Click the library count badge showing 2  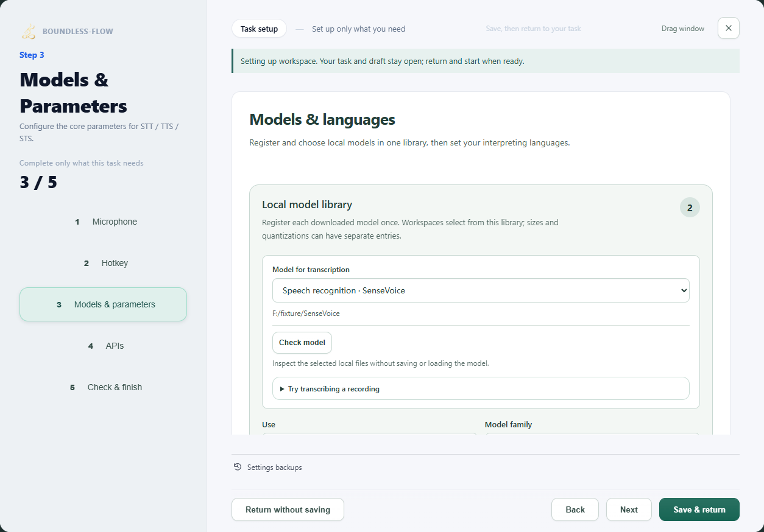[690, 208]
